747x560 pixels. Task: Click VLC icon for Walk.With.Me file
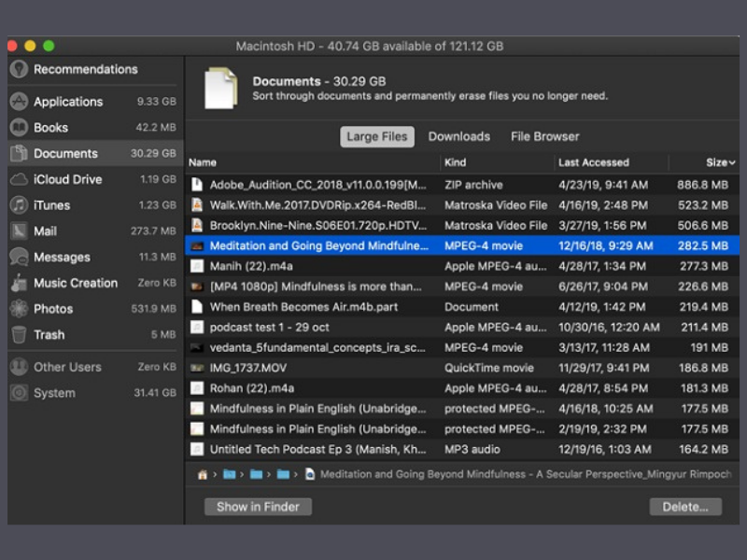[x=197, y=204]
